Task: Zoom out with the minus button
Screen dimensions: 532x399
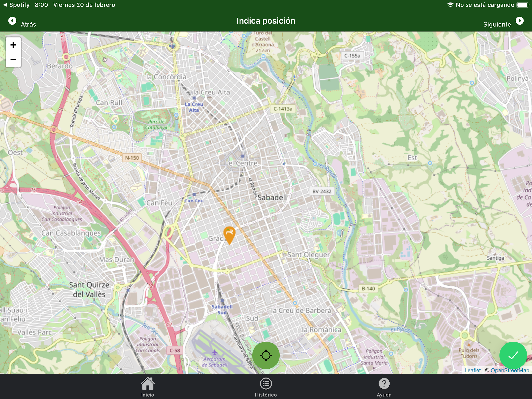Action: point(13,59)
